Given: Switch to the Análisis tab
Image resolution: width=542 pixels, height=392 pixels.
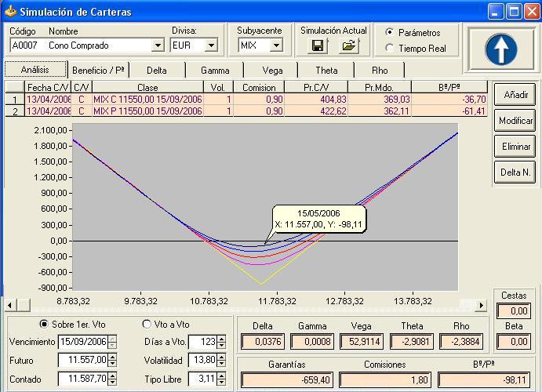Looking at the screenshot, I should point(35,70).
